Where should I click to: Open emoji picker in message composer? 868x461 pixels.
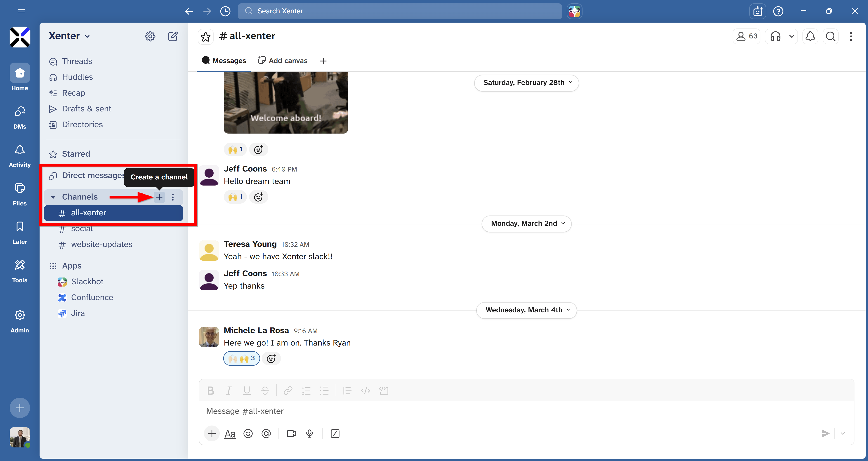pyautogui.click(x=248, y=434)
